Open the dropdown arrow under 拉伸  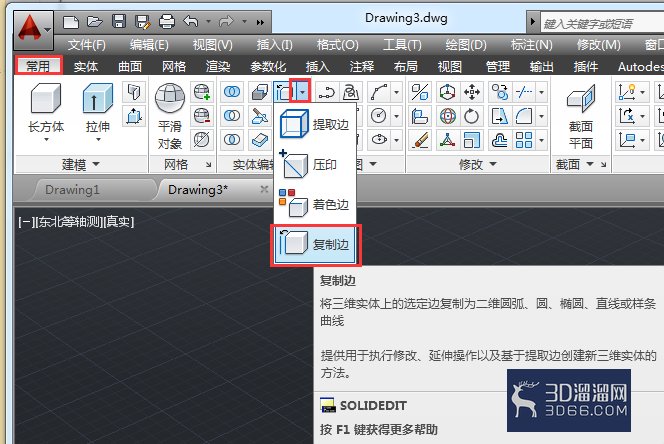click(x=98, y=139)
